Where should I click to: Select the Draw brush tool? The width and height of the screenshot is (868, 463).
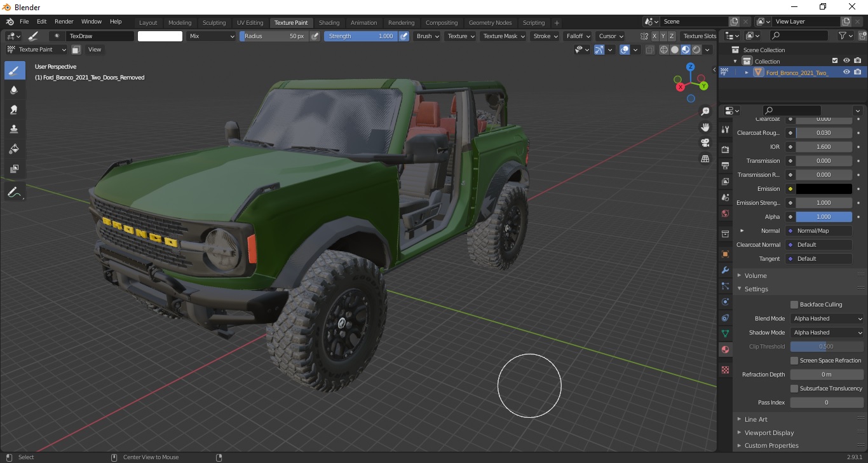pyautogui.click(x=15, y=71)
